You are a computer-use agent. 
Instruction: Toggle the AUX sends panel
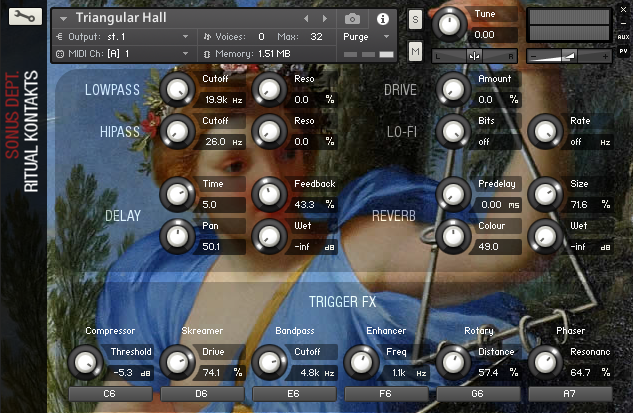623,37
